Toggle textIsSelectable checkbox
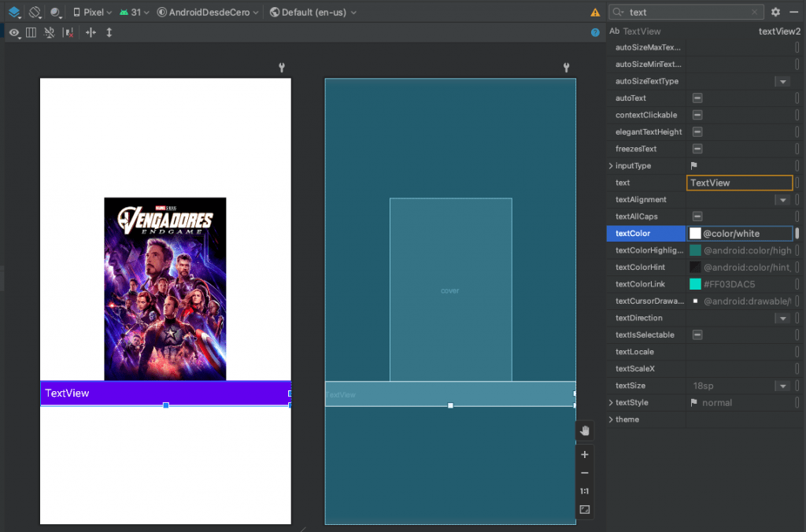This screenshot has width=806, height=532. coord(697,335)
